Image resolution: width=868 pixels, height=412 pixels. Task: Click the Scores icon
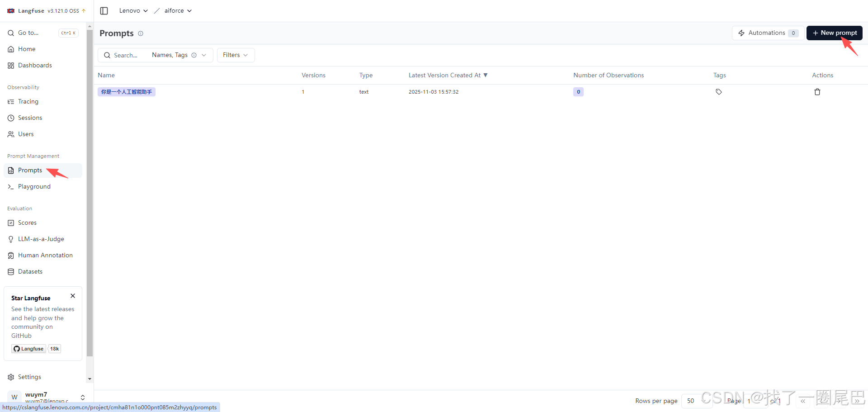point(11,223)
